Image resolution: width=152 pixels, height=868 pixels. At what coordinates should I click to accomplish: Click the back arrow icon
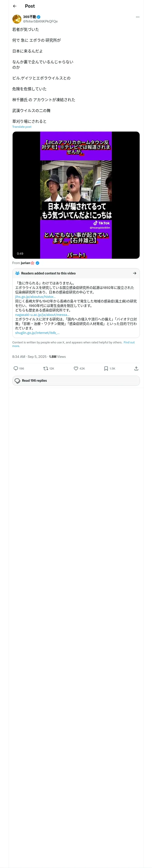[x=14, y=6]
